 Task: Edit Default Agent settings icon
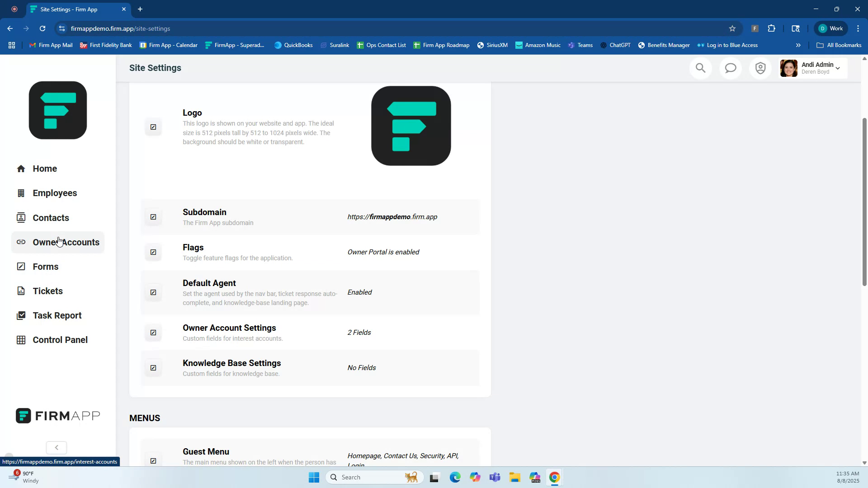point(153,292)
